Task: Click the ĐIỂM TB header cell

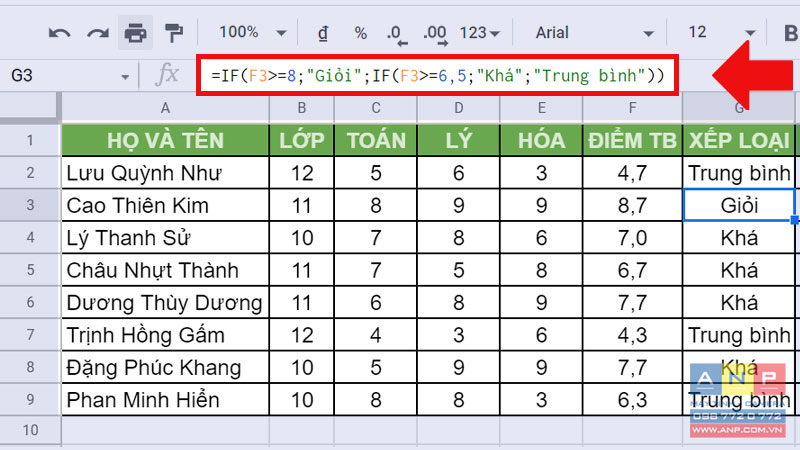Action: (x=633, y=140)
